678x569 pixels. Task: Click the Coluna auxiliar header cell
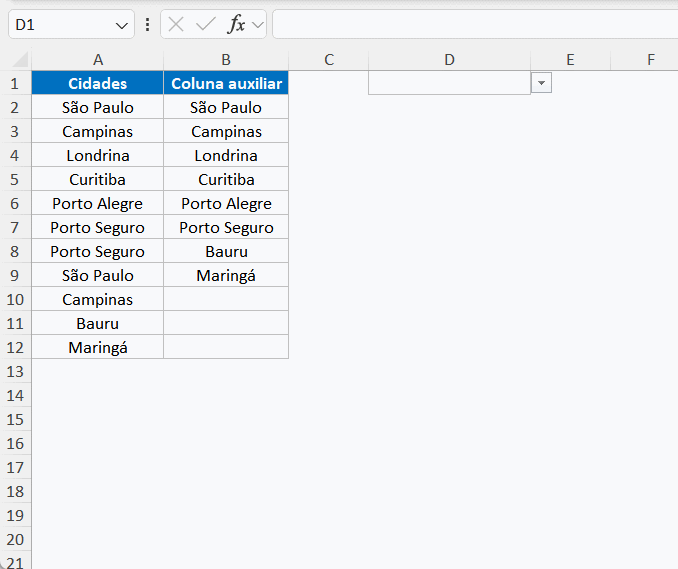click(x=226, y=84)
